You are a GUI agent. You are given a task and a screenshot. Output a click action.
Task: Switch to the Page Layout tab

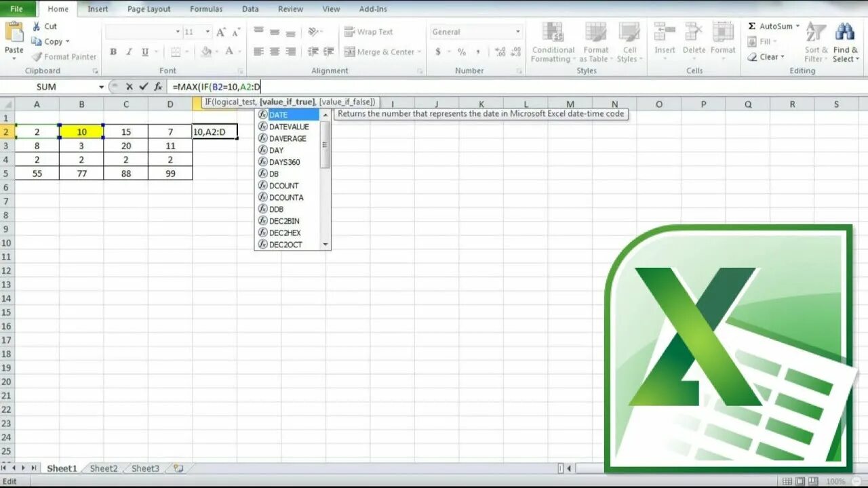point(149,9)
